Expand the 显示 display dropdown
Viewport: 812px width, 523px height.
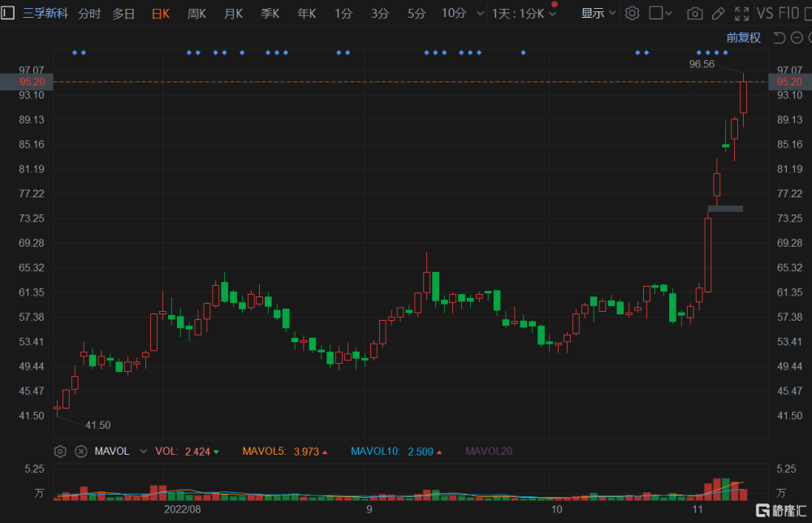coord(598,13)
